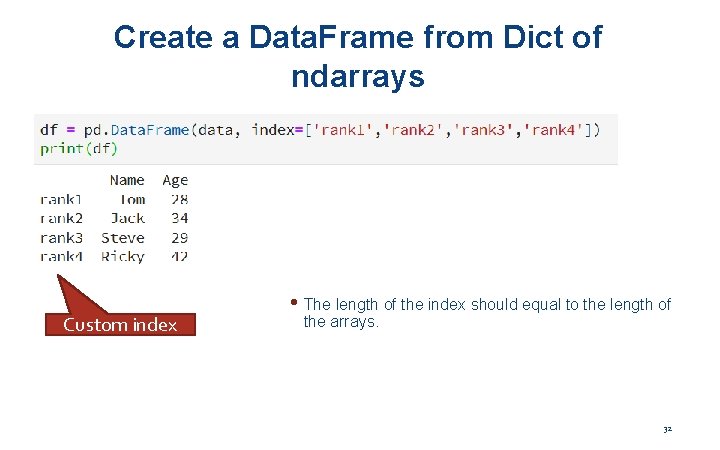Click the 'Tom' name cell
720x450 pixels.
pyautogui.click(x=132, y=200)
